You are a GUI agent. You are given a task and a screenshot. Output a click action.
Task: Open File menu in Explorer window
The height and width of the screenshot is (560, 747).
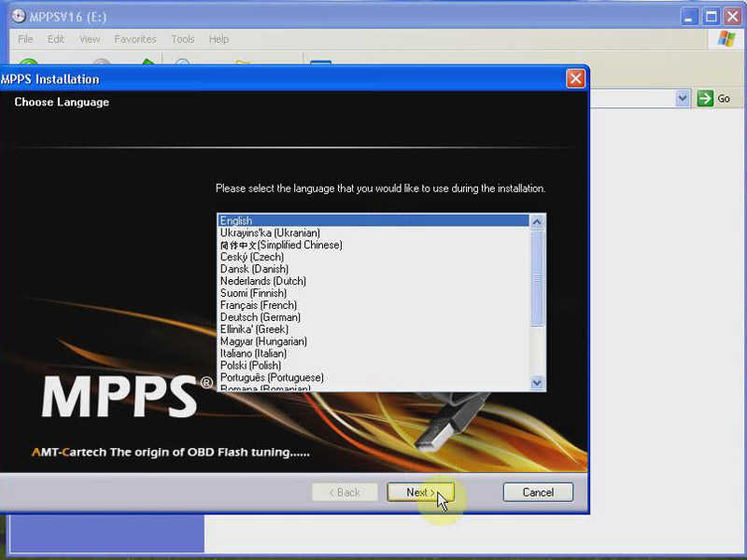click(25, 39)
